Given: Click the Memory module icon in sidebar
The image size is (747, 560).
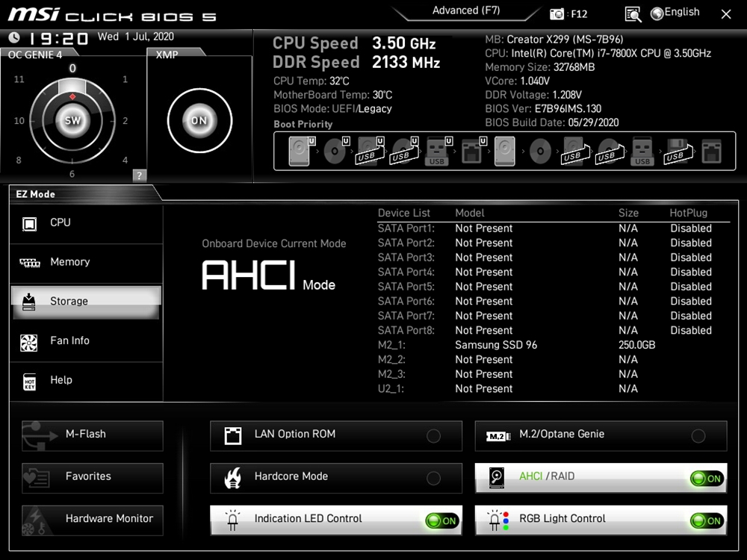Looking at the screenshot, I should [30, 263].
